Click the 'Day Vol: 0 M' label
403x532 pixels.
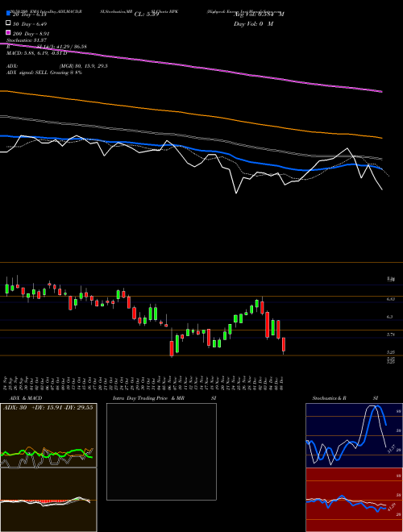[253, 24]
